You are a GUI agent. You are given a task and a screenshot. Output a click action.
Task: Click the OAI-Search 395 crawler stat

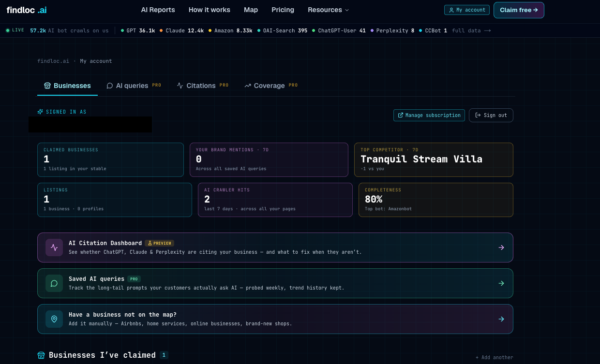(x=283, y=30)
